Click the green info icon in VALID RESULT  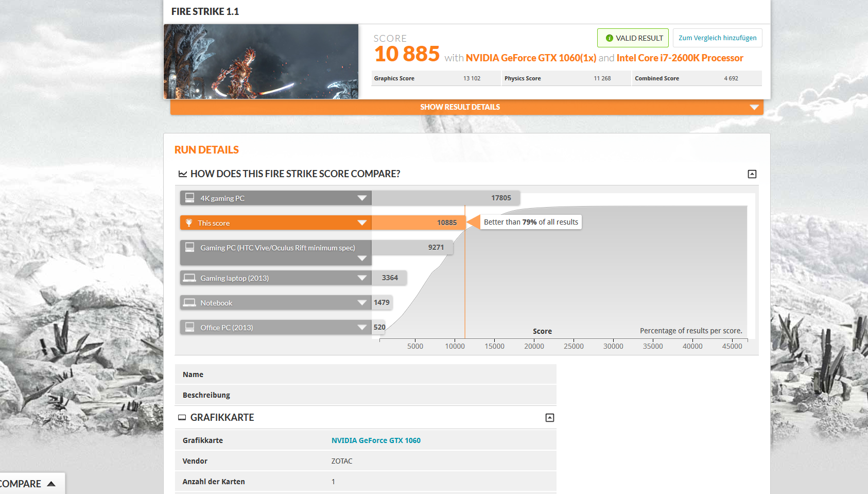click(x=609, y=38)
